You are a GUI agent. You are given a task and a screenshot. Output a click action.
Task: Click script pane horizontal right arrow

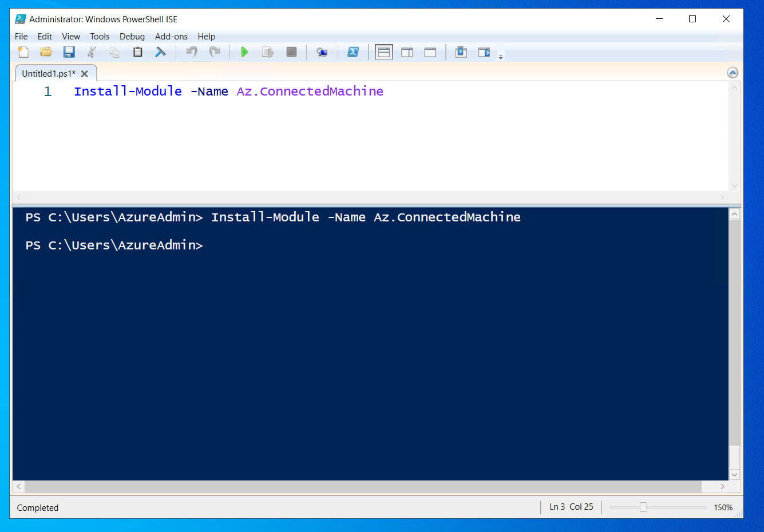722,197
